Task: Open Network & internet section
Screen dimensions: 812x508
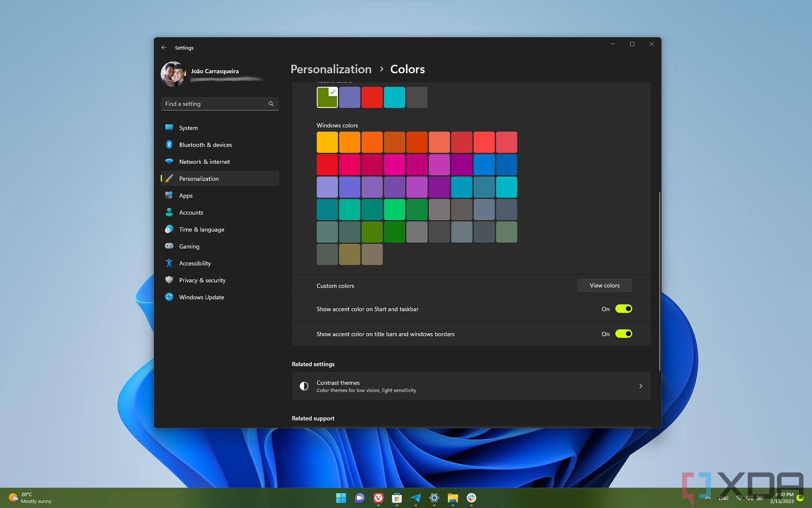Action: (220, 161)
